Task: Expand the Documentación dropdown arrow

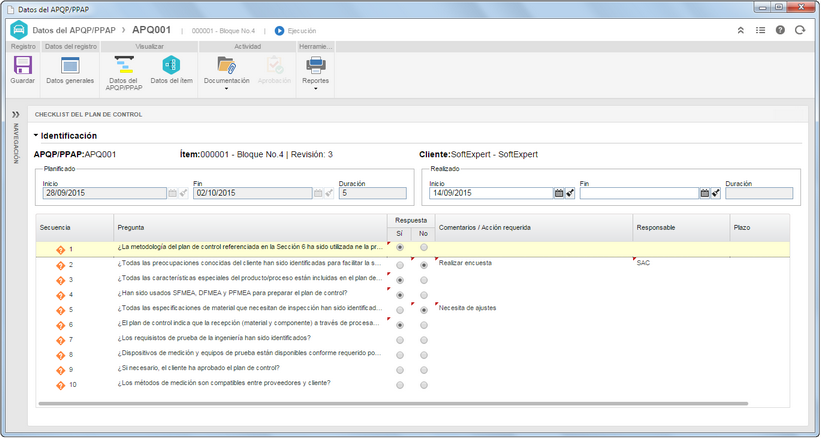Action: tap(227, 89)
